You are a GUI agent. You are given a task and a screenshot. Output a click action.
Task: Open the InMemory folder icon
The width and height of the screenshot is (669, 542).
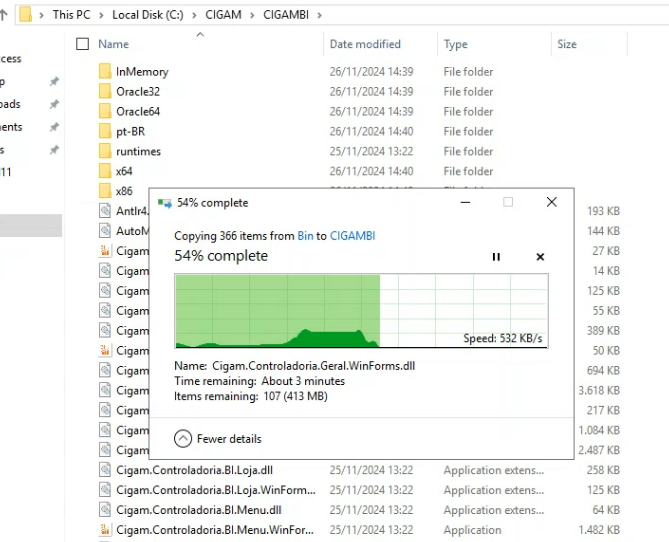tap(106, 72)
